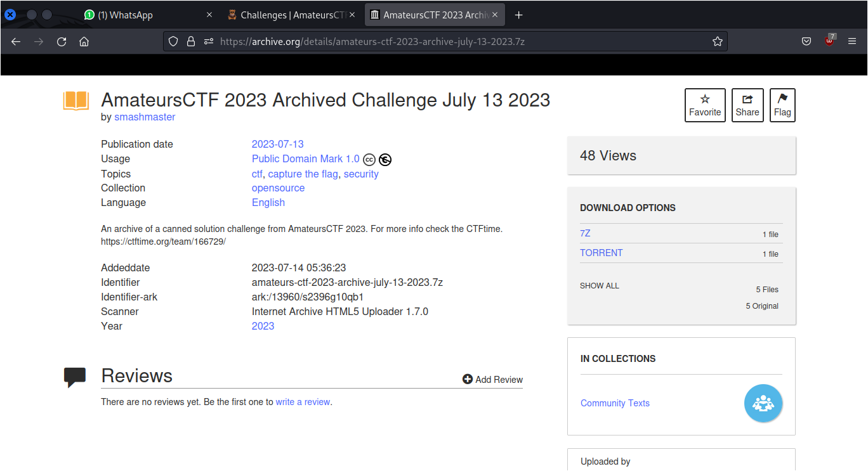
Task: Click the write a review link
Action: 303,402
